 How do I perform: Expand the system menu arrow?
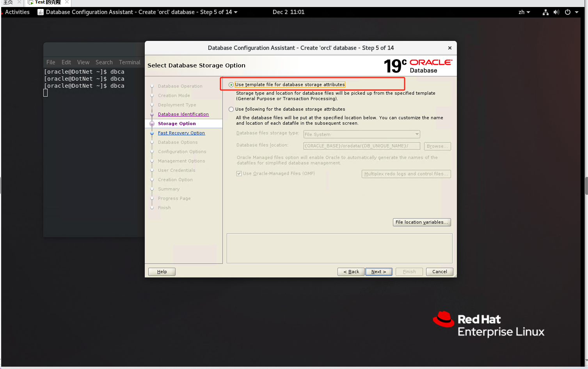click(577, 12)
